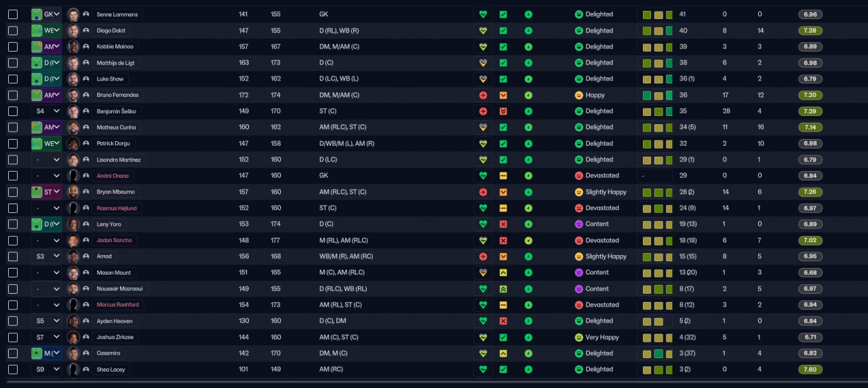
Task: Click the double-down match sharpness icon for Benjamin Šeško
Action: (502, 111)
